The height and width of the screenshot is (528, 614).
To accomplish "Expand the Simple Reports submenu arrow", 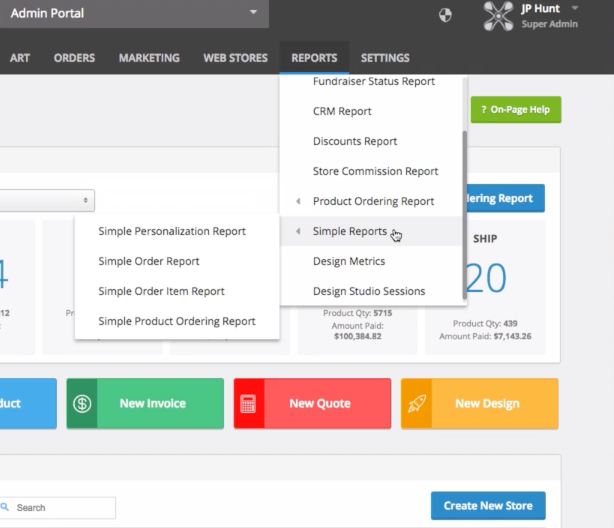I will 298,231.
